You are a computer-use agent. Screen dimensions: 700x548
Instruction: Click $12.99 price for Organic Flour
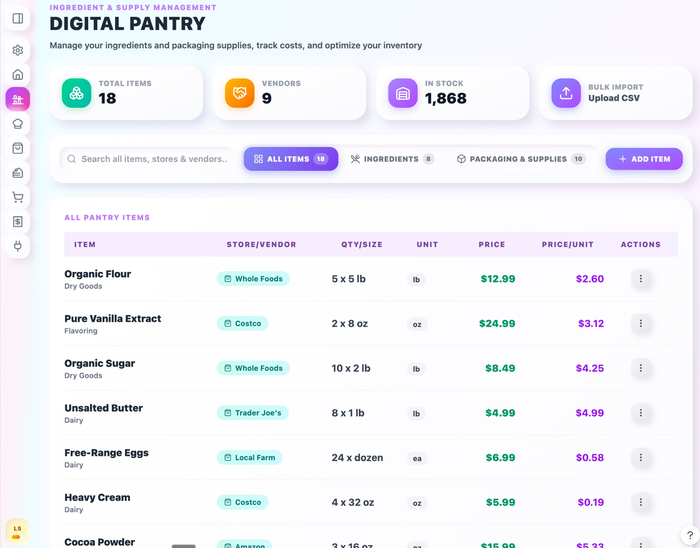click(498, 279)
